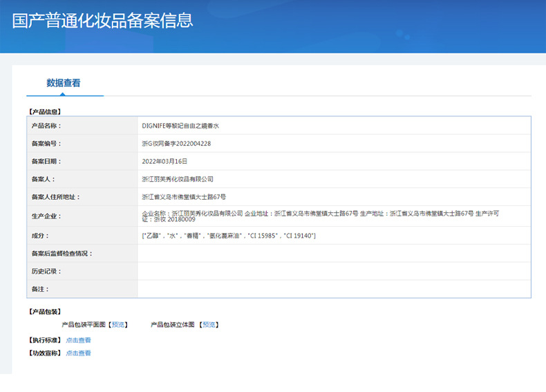Select 浙江丽芙秀化妆品有限公司 in the 备案人 row
Screen dimensions: 546x392
[x=178, y=179]
